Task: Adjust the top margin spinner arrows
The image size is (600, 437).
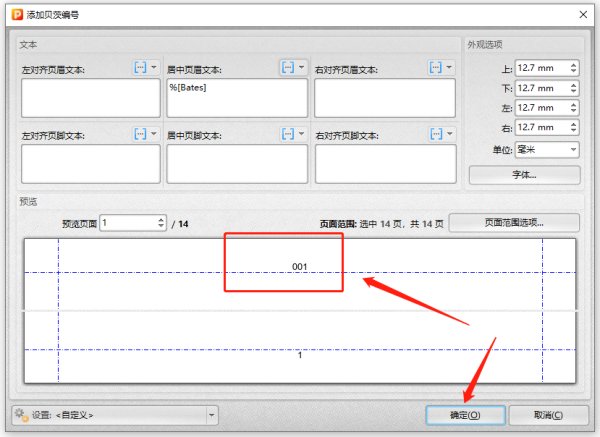Action: click(x=573, y=68)
